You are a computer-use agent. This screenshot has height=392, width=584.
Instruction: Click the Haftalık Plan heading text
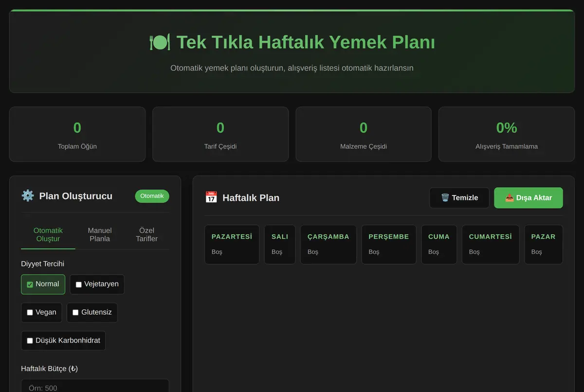(x=251, y=198)
